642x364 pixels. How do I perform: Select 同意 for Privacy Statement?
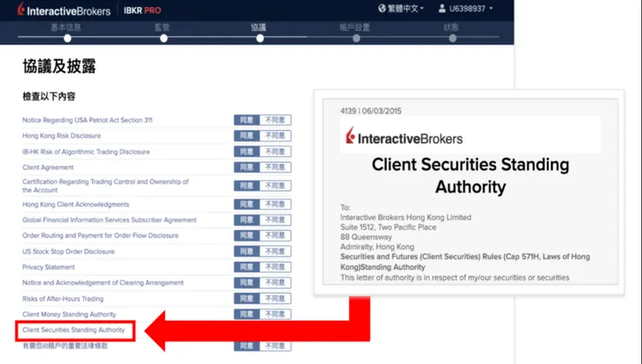tap(247, 267)
